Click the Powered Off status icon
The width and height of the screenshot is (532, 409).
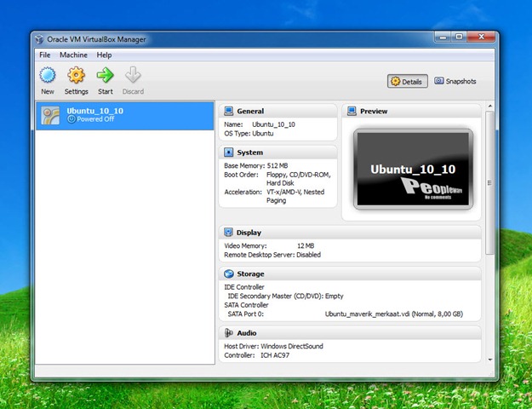71,119
